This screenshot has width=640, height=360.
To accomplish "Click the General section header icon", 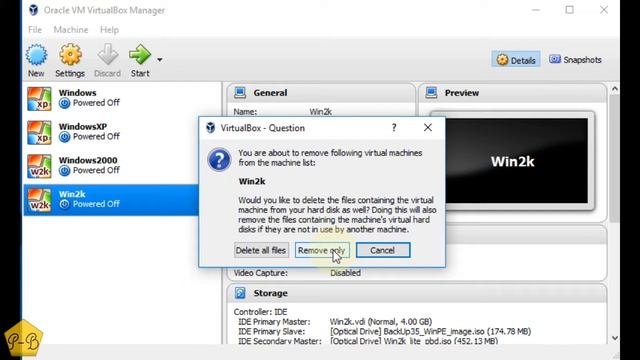I will [x=240, y=93].
